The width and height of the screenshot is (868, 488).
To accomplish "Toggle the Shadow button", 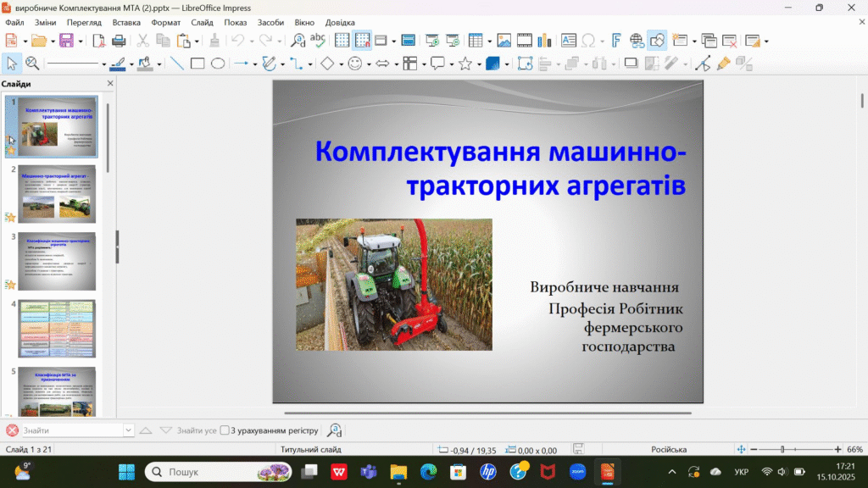I will pyautogui.click(x=631, y=63).
